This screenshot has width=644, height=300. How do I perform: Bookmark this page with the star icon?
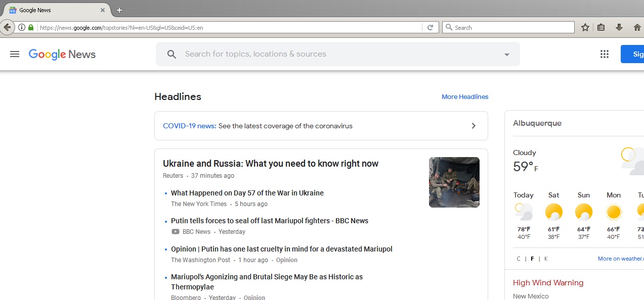(585, 27)
